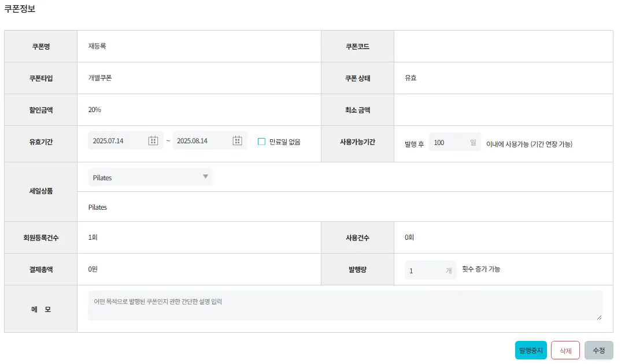Click the 재등록 coupon name value
The width and height of the screenshot is (625, 364).
tap(97, 46)
